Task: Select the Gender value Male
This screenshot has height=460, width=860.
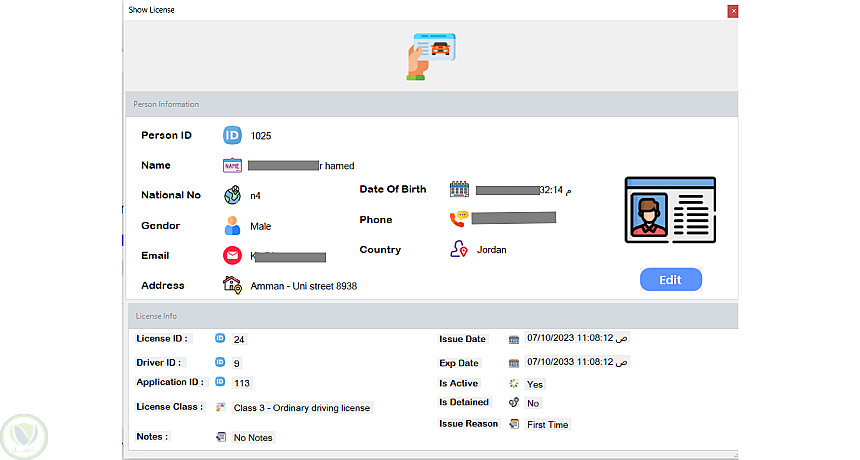Action: click(261, 226)
